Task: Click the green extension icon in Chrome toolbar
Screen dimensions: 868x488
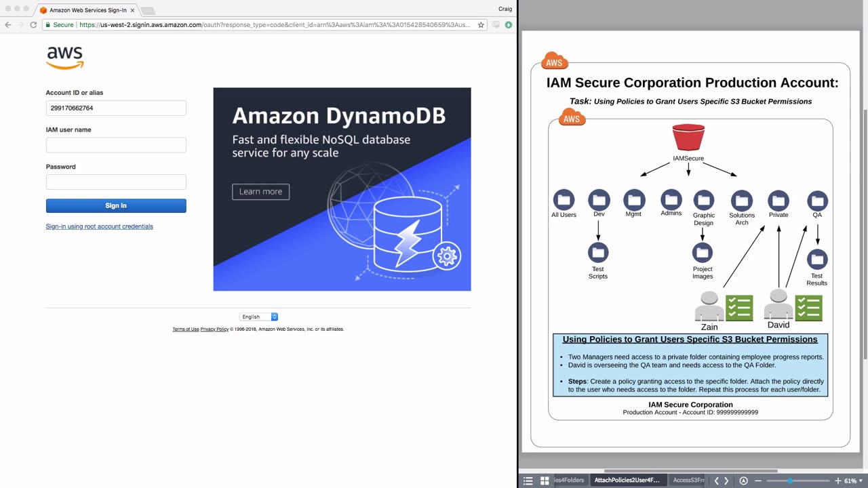Action: (508, 25)
